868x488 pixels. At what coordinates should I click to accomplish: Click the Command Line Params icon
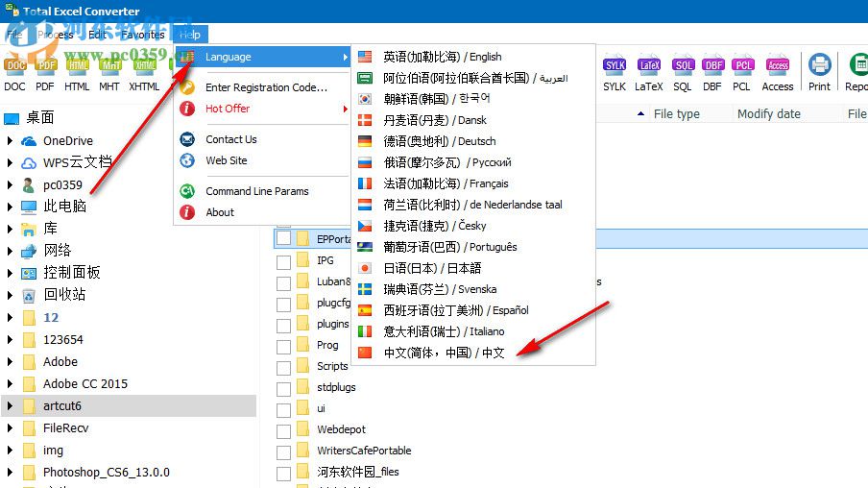[187, 191]
